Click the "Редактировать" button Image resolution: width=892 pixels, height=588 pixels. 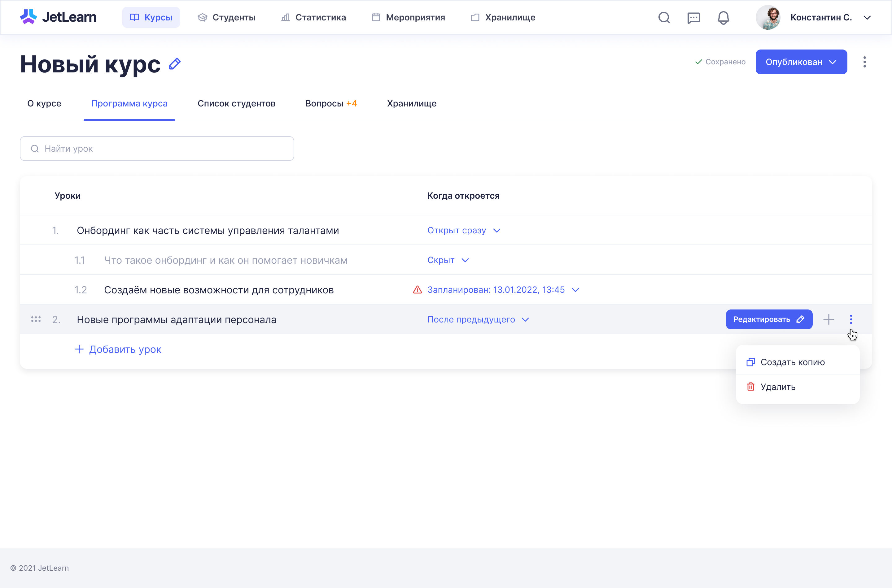tap(768, 319)
